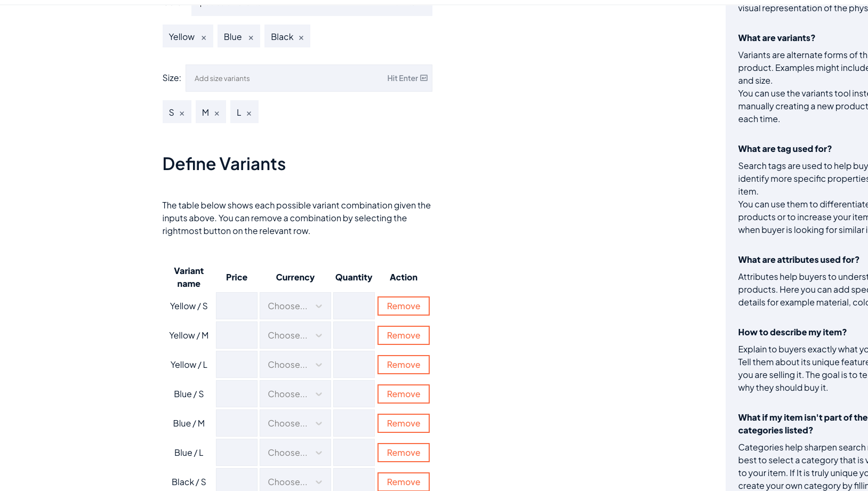This screenshot has height=491, width=868.
Task: Select a currency for the Yellow / L variant
Action: click(295, 364)
